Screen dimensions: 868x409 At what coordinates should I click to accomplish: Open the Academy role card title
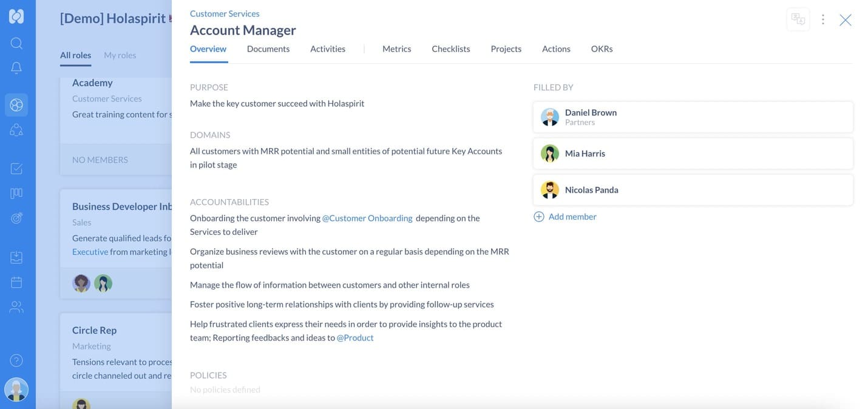click(x=92, y=83)
